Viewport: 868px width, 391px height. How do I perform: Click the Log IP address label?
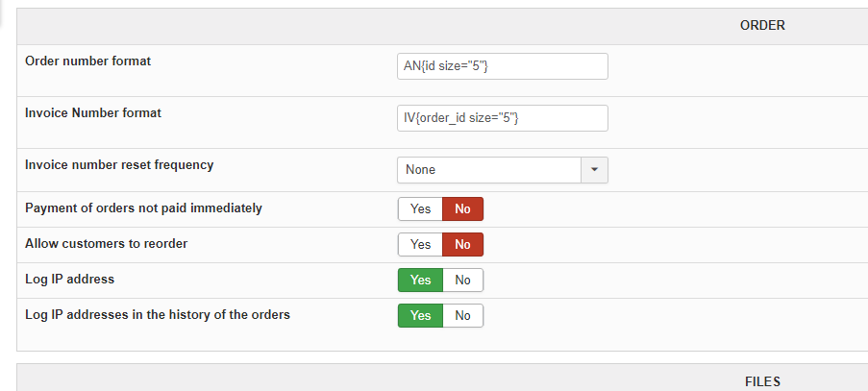[69, 280]
